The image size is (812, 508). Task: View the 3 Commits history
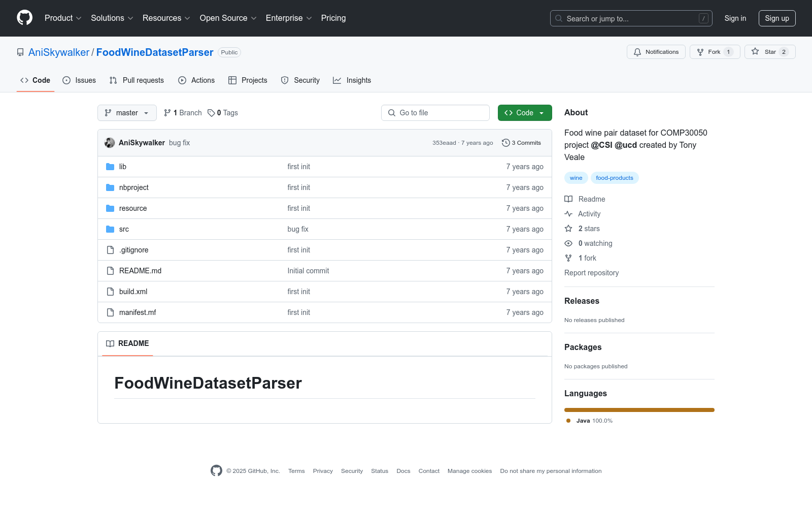(x=521, y=143)
